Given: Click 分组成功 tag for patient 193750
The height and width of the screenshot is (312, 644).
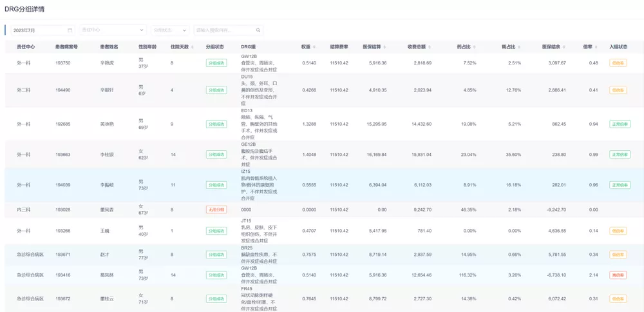Looking at the screenshot, I should (x=216, y=63).
